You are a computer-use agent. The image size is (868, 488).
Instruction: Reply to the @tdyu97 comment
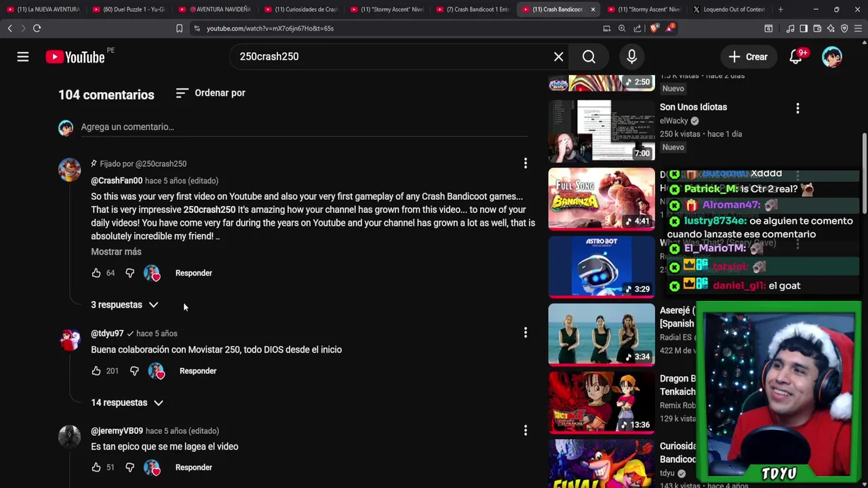click(197, 371)
